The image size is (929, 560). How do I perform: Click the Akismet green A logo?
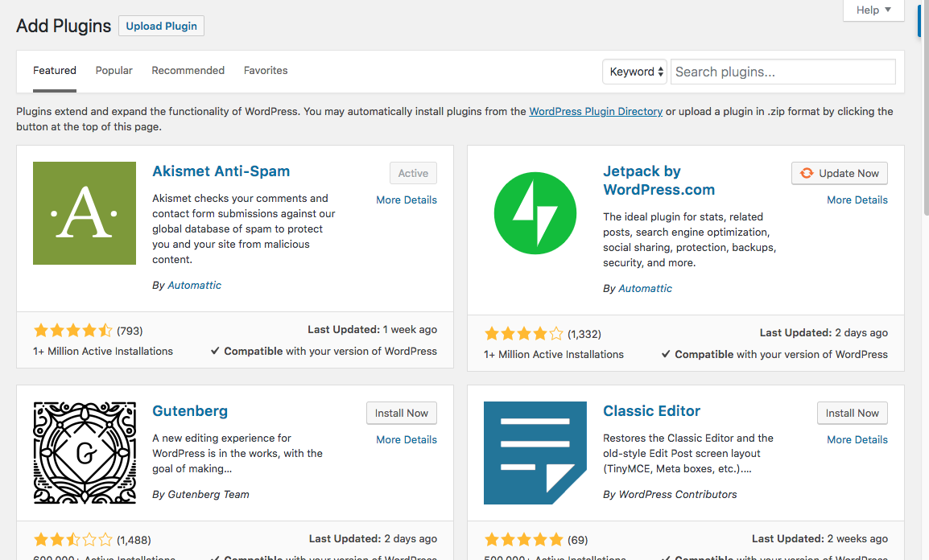(x=85, y=213)
